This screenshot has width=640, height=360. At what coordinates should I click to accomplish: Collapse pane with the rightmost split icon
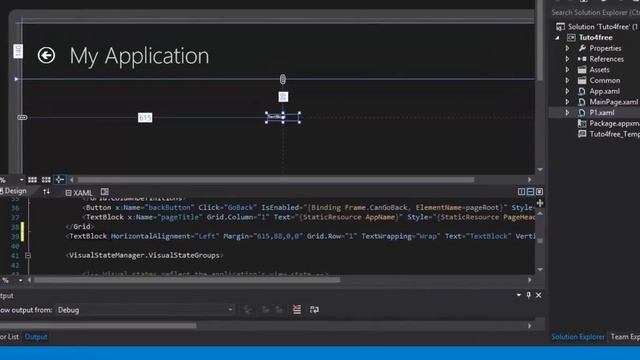pyautogui.click(x=539, y=192)
